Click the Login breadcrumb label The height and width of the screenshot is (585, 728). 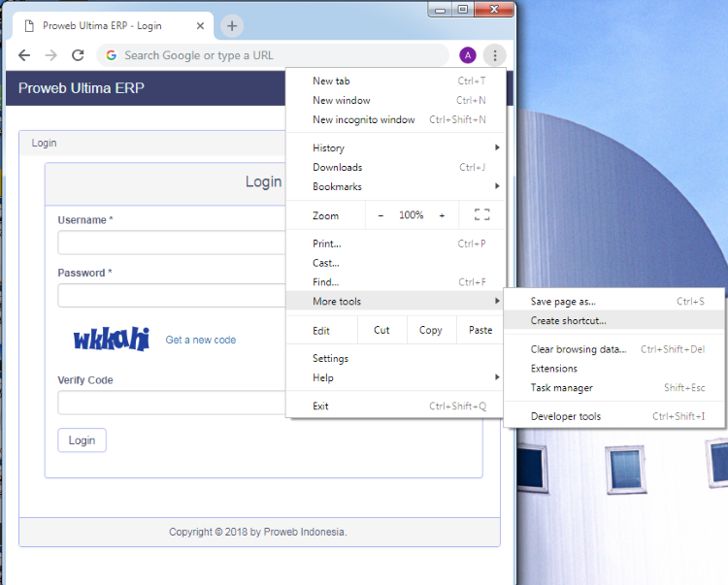44,143
